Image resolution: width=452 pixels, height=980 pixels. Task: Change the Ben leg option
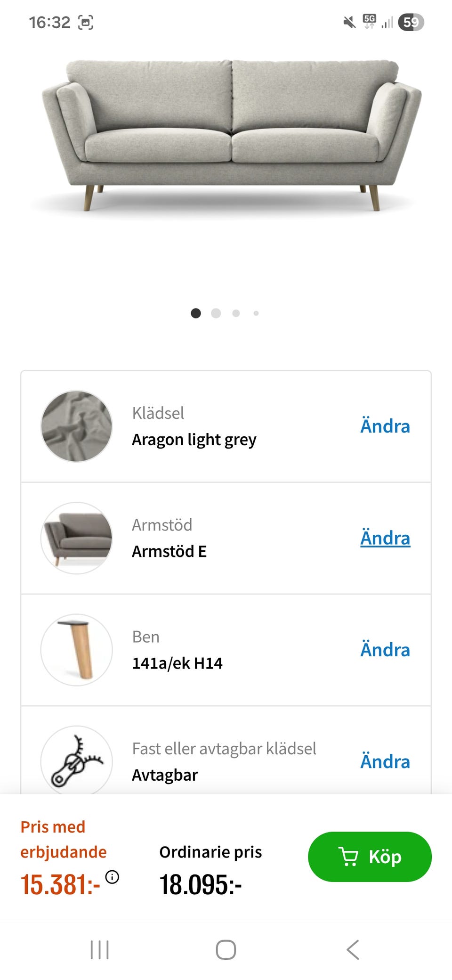(385, 650)
